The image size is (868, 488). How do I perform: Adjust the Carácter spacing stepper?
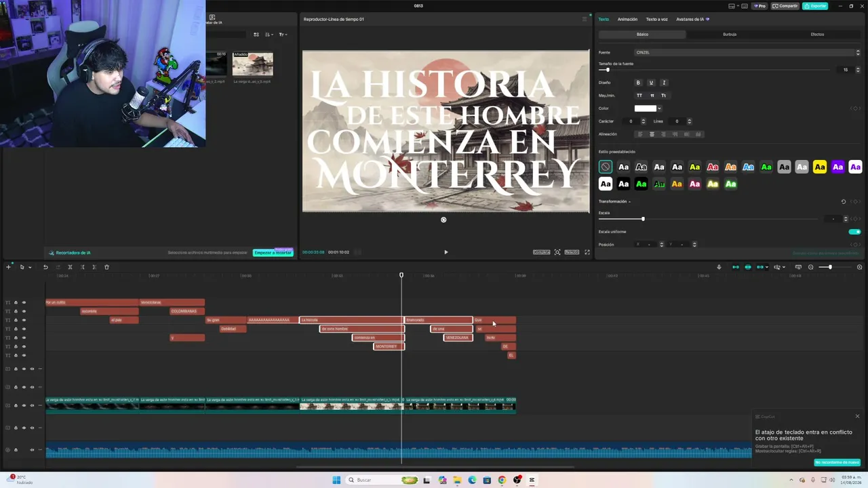(644, 121)
